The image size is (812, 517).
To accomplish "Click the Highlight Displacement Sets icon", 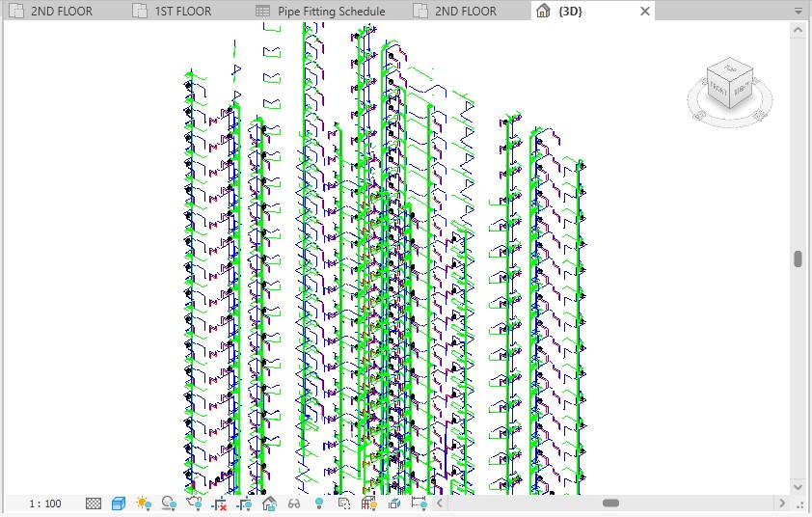I will (x=394, y=503).
